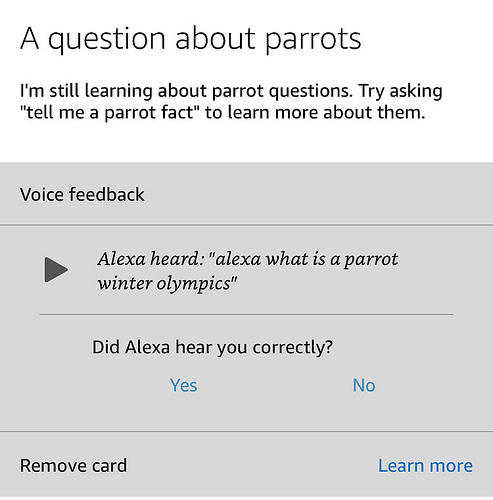This screenshot has width=493, height=500.
Task: Click the 'winter olympics' line of the transcript
Action: click(167, 284)
